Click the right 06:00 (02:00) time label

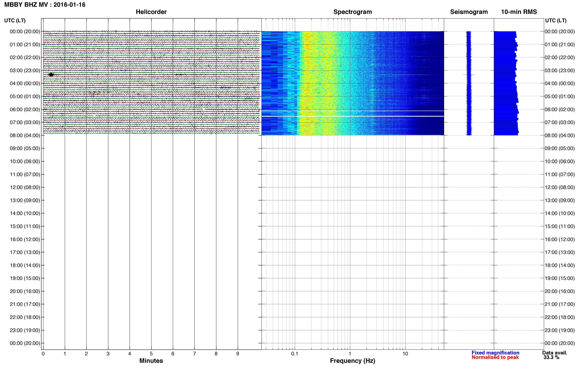(560, 109)
